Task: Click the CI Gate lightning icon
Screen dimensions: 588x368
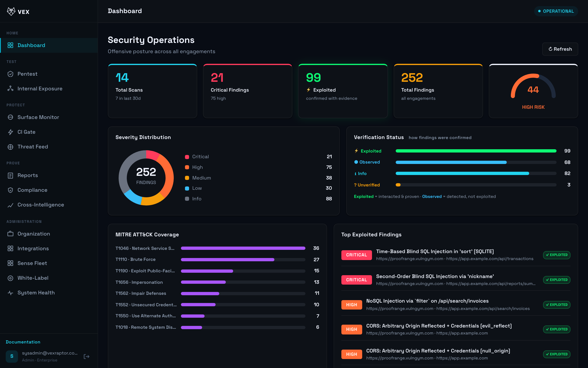Action: coord(10,132)
